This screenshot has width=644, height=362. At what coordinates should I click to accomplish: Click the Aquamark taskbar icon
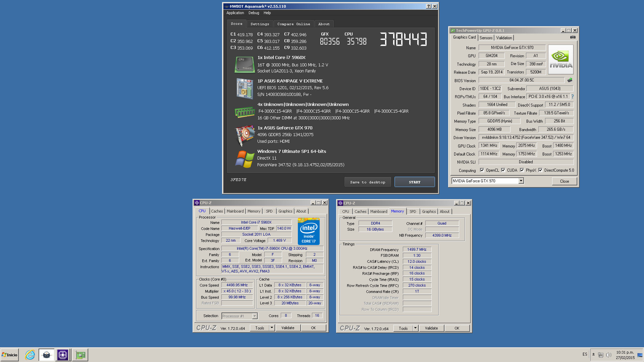coord(46,355)
